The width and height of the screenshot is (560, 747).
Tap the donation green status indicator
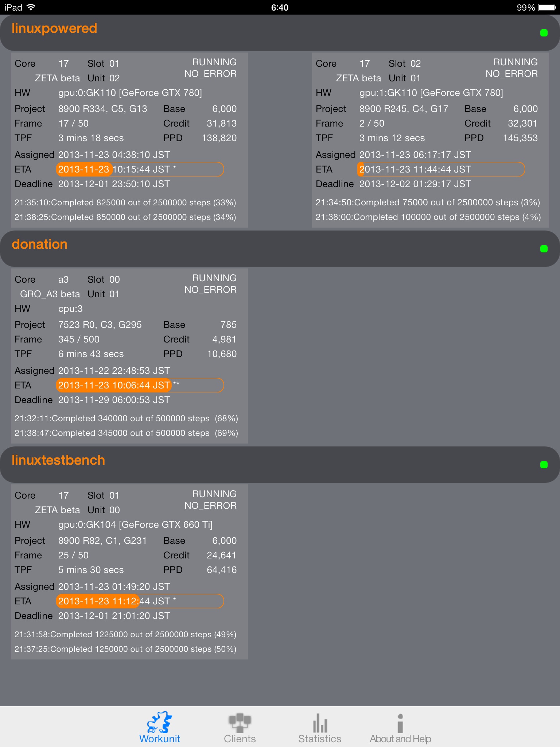[544, 249]
